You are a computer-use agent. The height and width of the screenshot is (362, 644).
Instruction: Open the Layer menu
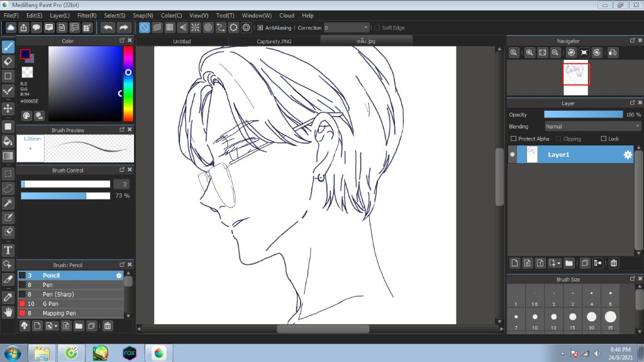click(60, 15)
